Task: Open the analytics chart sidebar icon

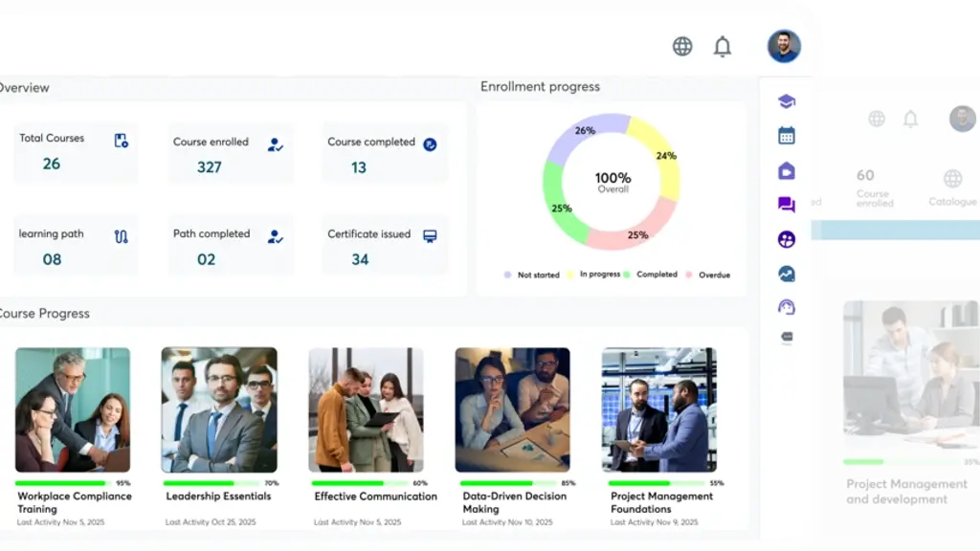Action: coord(787,274)
